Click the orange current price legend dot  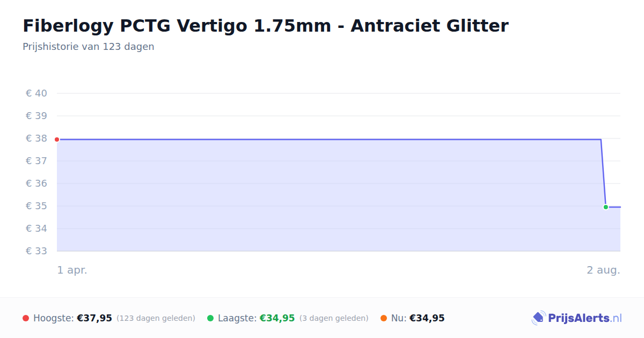click(384, 318)
